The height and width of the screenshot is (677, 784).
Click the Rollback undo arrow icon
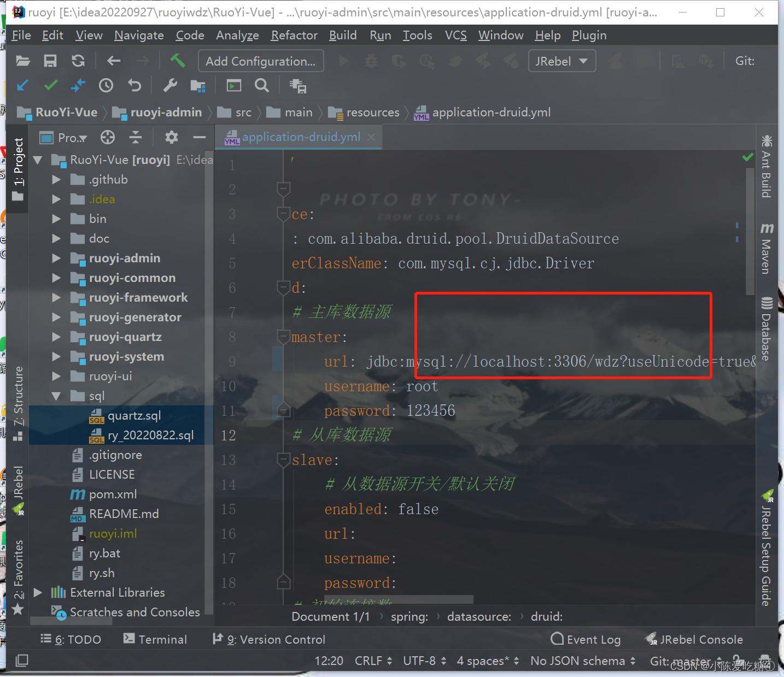point(134,85)
